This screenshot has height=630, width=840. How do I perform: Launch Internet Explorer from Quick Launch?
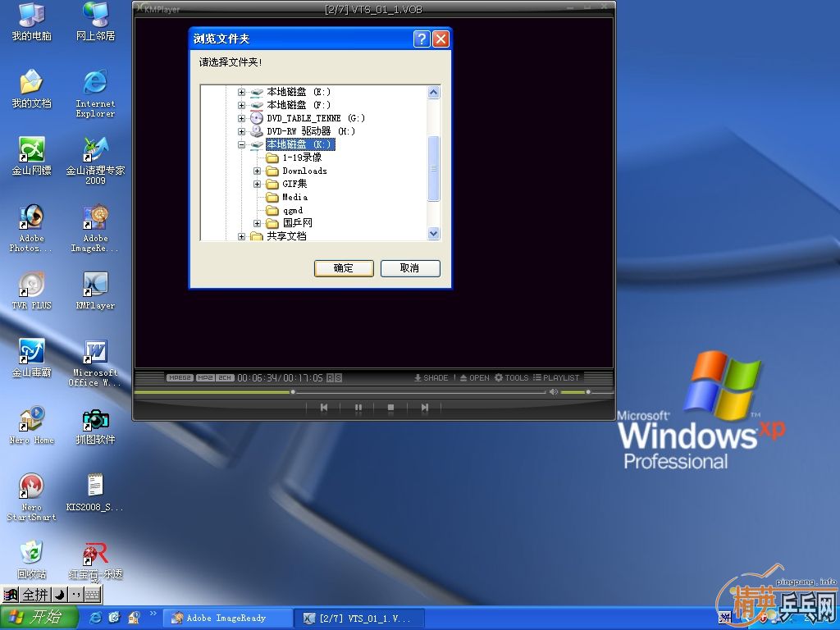[95, 618]
